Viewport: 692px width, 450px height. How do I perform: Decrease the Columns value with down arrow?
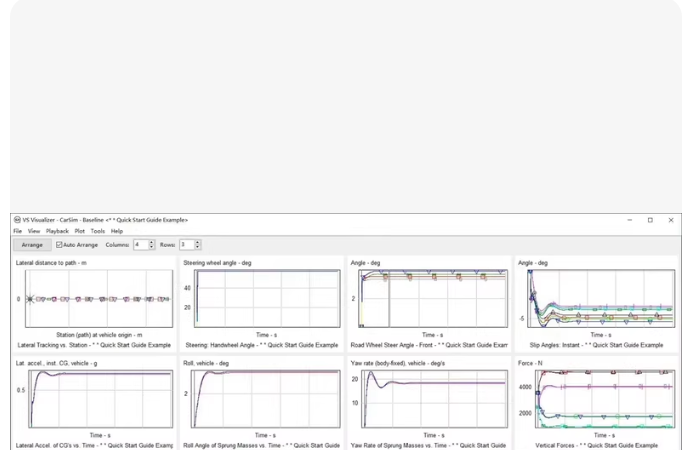pyautogui.click(x=151, y=248)
